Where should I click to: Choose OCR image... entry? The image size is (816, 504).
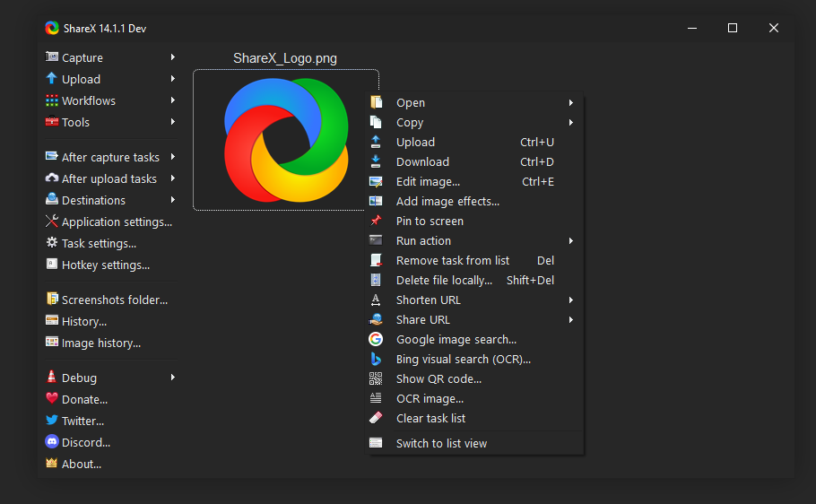[474, 398]
